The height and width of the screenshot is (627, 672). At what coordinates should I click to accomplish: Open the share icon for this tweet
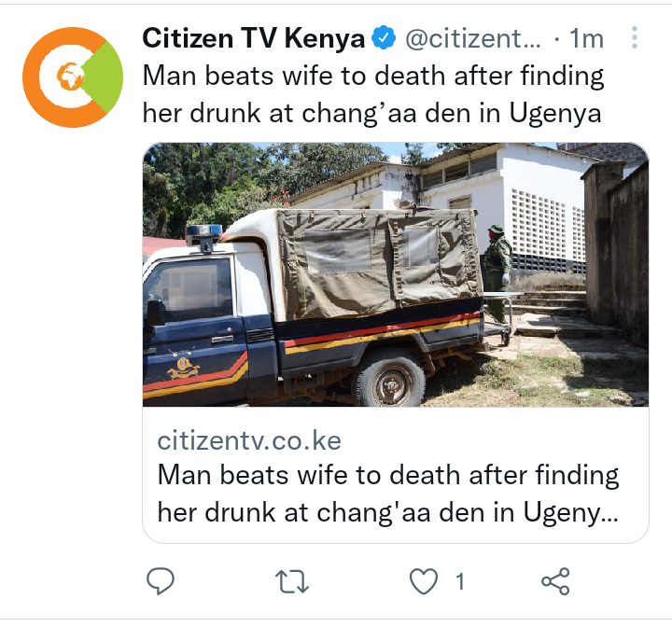point(555,581)
